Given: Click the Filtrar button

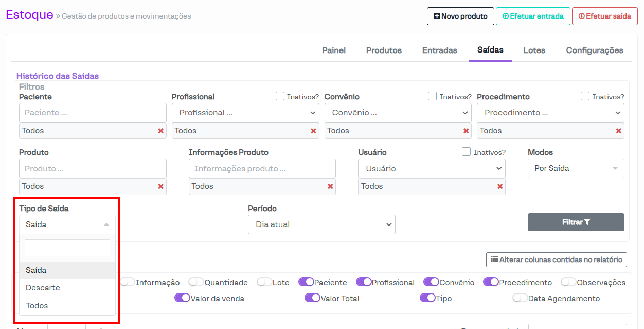Looking at the screenshot, I should (576, 222).
